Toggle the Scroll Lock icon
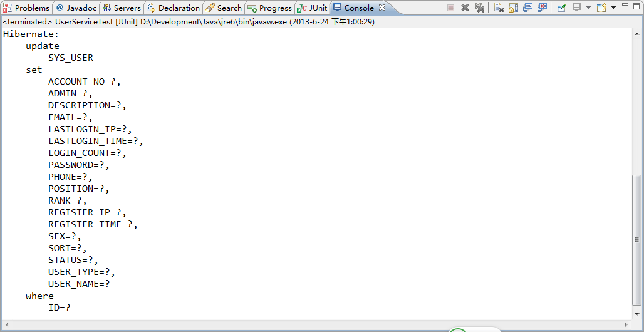Viewport: 644px width, 332px height. [x=514, y=8]
